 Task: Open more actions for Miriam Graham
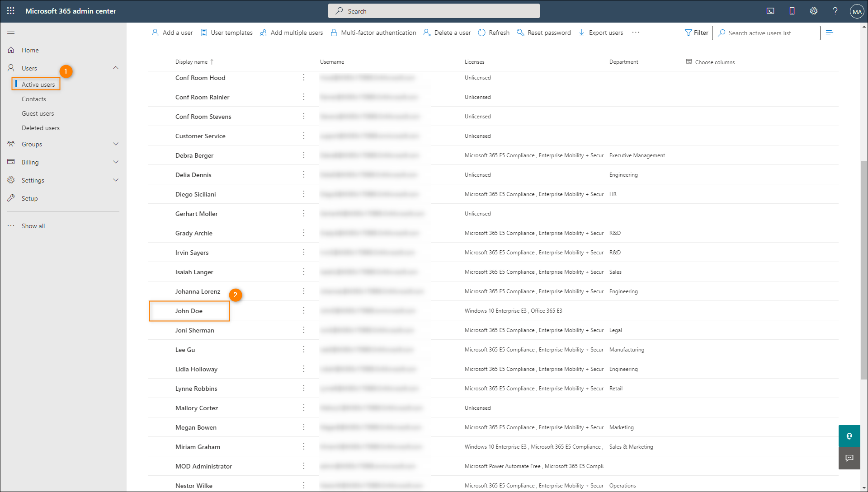click(x=304, y=447)
